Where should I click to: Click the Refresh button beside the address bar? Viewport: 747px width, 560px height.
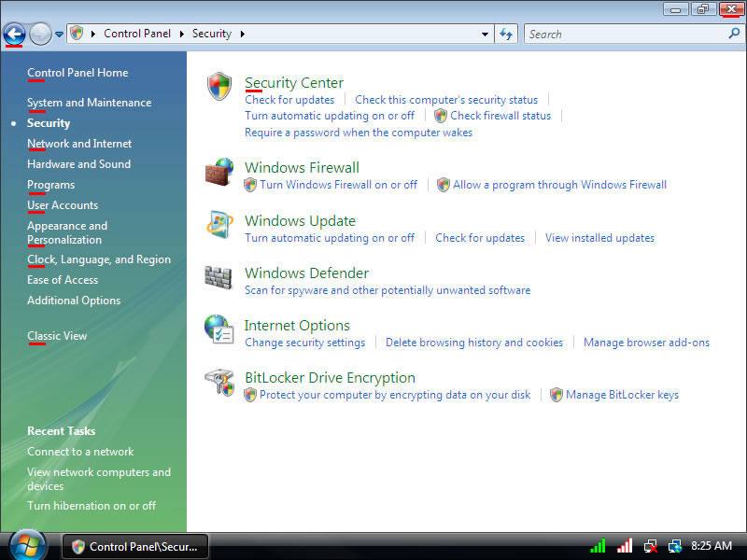click(506, 34)
